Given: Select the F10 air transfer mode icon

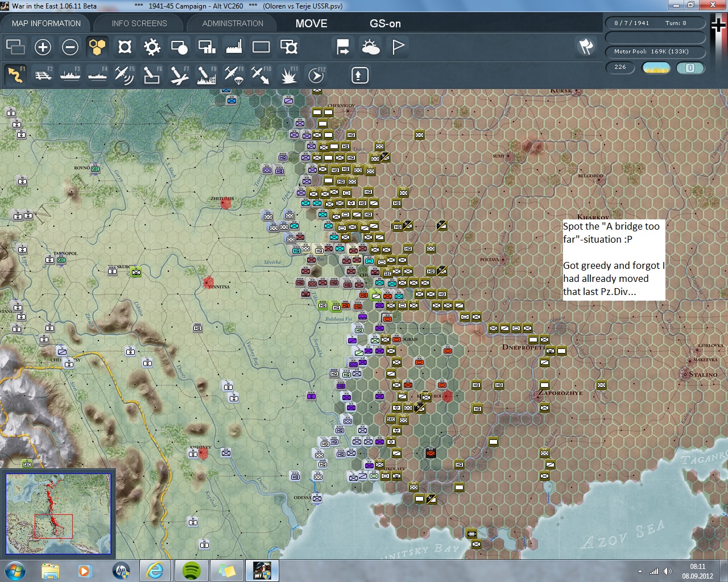Looking at the screenshot, I should 261,75.
